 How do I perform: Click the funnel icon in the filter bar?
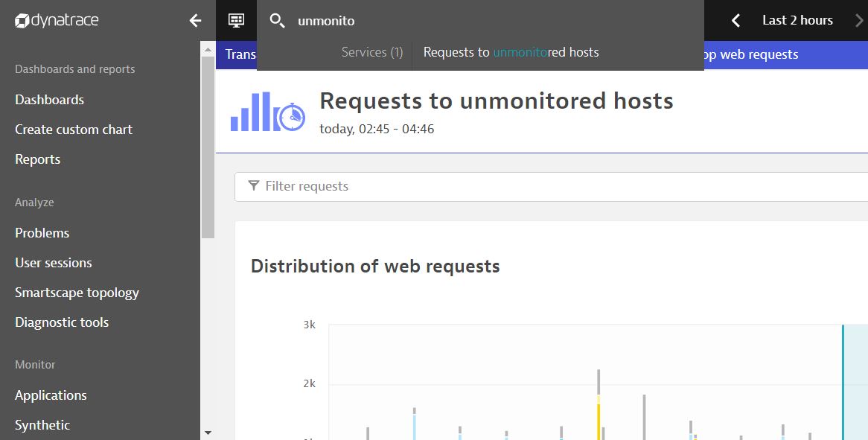254,186
